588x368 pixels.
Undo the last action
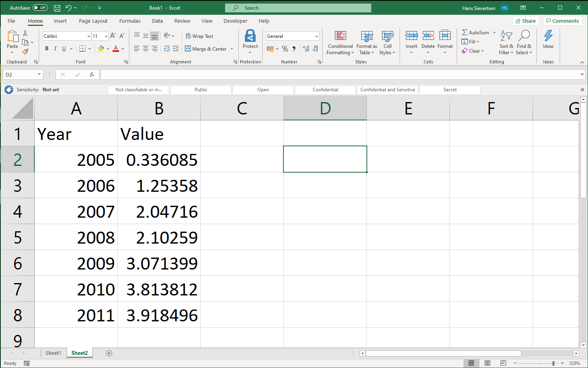coord(69,8)
